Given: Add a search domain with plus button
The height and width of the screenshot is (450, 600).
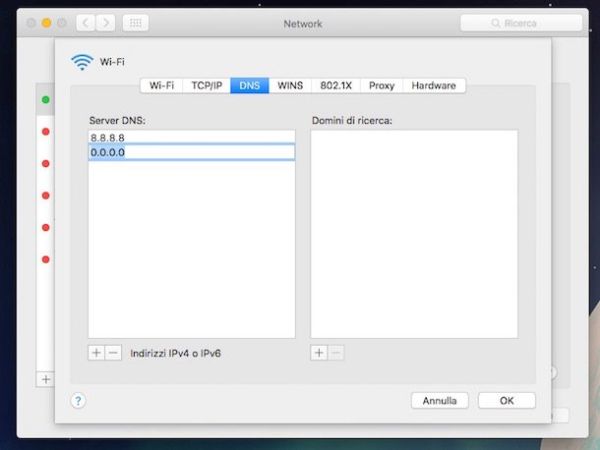Looking at the screenshot, I should tap(319, 353).
